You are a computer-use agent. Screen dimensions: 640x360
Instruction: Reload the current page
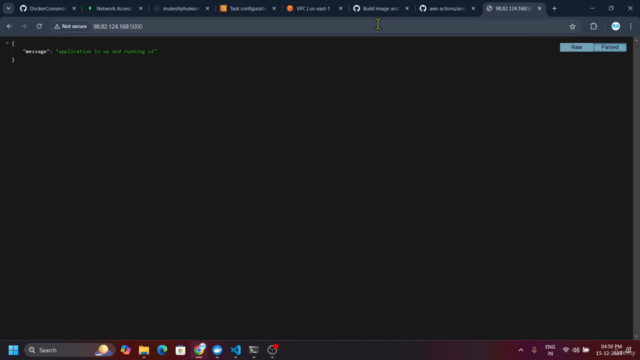[x=39, y=26]
